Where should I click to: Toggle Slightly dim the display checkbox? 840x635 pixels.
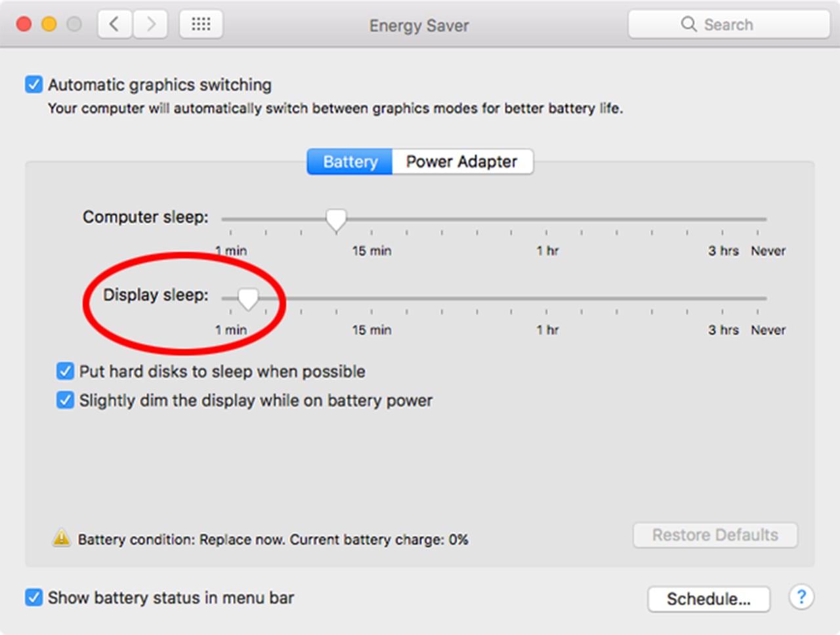pos(65,400)
